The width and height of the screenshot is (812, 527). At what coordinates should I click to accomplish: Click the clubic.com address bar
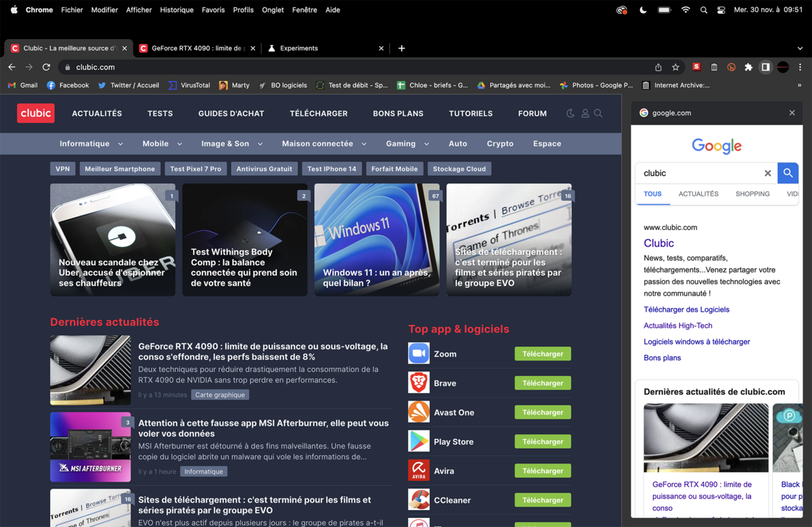355,67
